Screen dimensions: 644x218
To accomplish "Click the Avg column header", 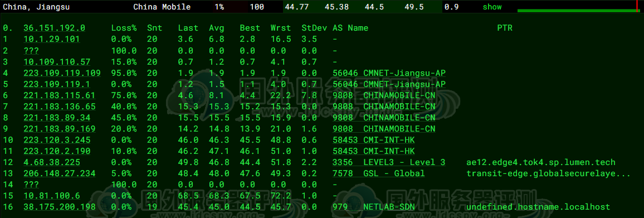I will pos(217,28).
